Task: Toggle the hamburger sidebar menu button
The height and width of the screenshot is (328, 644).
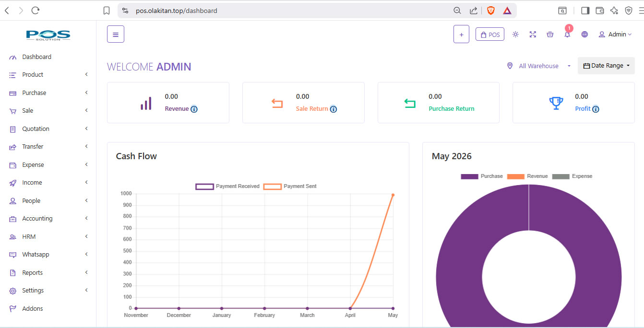Action: pyautogui.click(x=116, y=34)
